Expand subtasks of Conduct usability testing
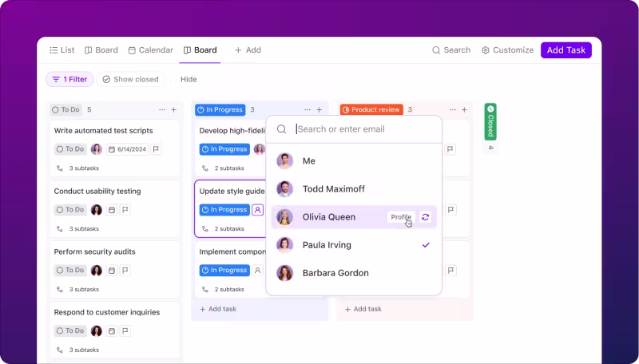This screenshot has height=364, width=639. [x=77, y=229]
